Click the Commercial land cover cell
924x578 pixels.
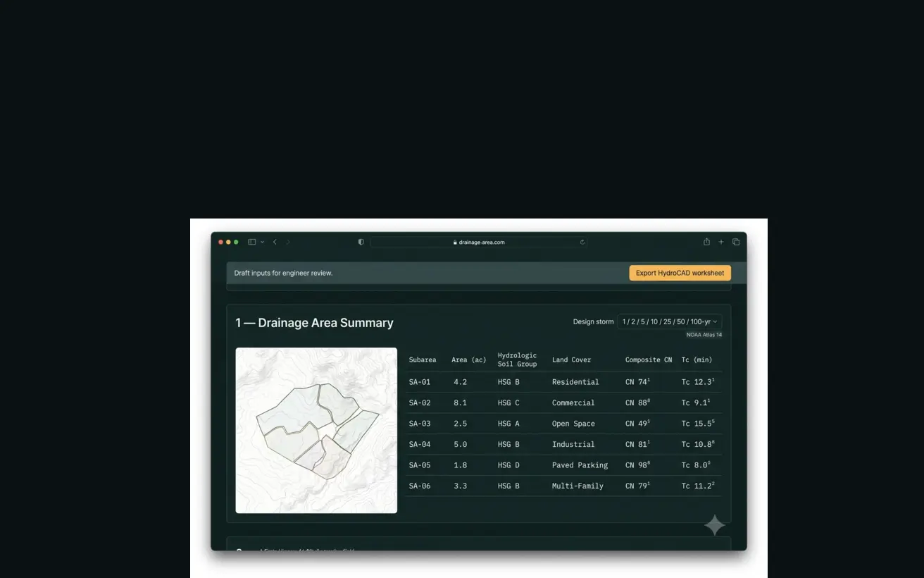coord(573,402)
